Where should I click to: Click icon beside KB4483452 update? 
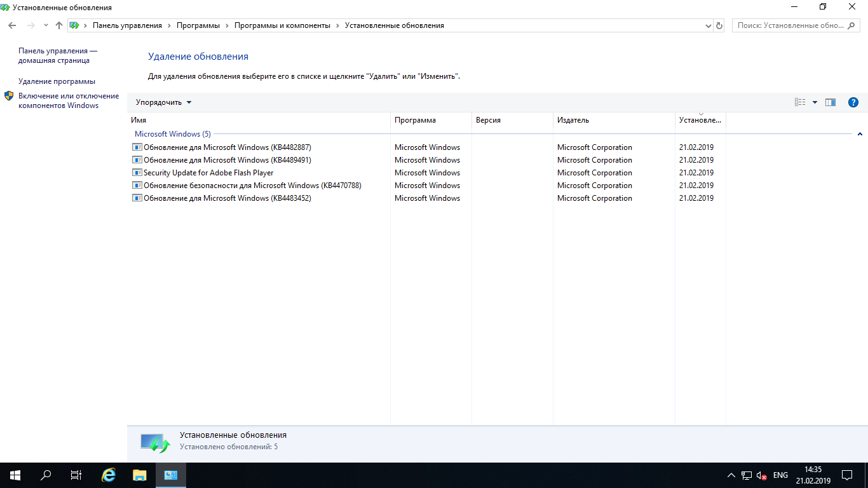[x=137, y=198]
